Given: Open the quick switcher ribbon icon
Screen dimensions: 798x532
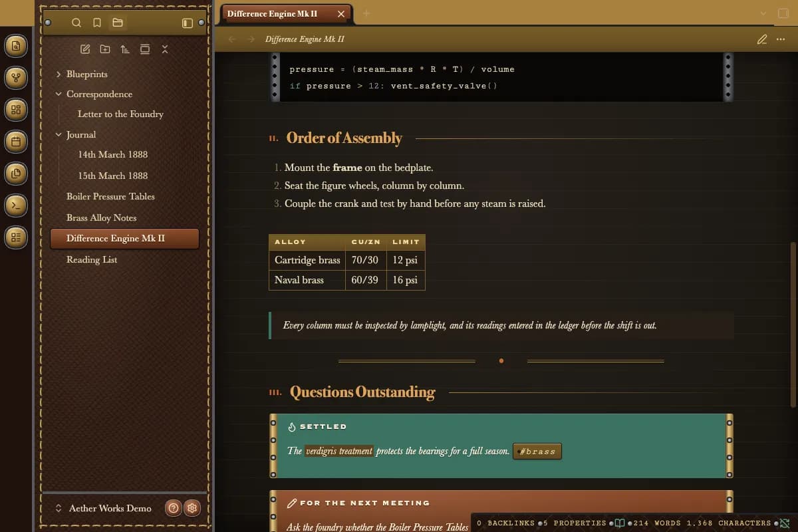Looking at the screenshot, I should (16, 47).
